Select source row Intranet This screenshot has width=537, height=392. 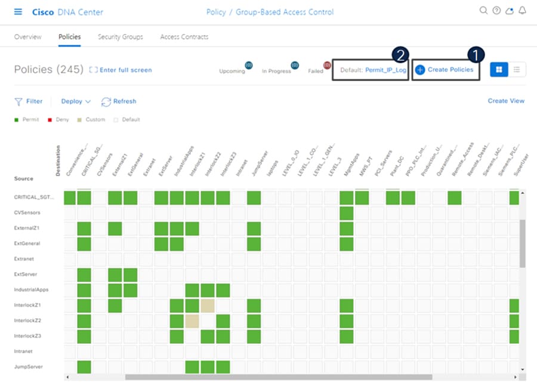click(23, 351)
